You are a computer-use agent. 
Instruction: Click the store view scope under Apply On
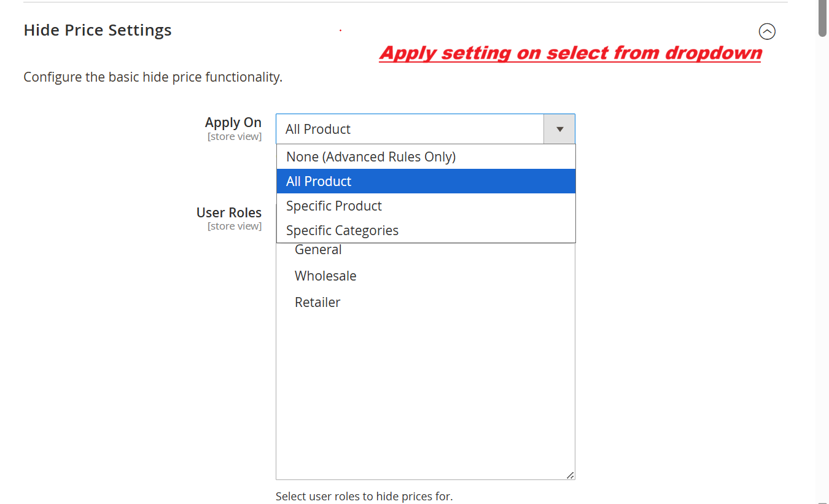[234, 137]
